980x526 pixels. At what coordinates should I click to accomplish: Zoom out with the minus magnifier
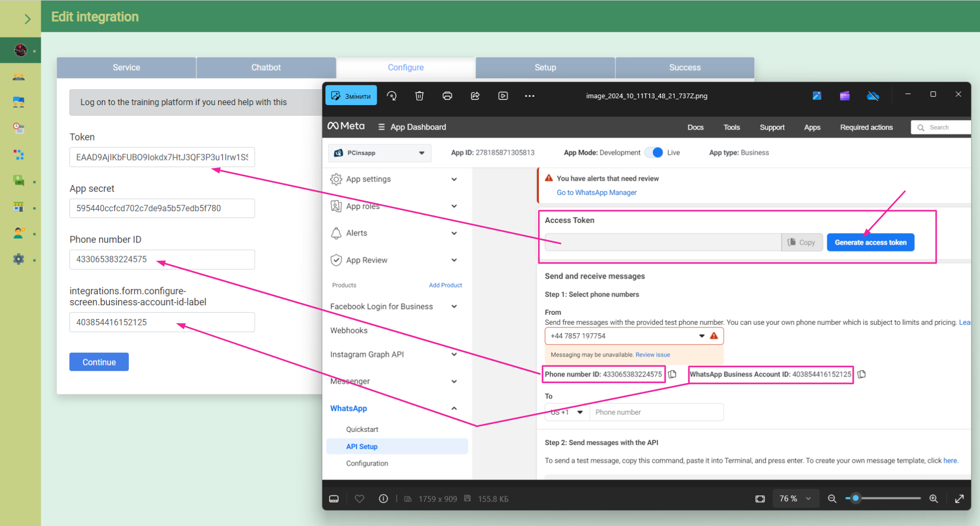832,499
